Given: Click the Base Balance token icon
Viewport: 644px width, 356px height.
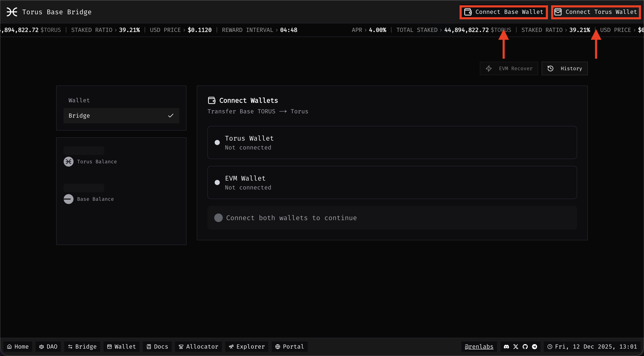Looking at the screenshot, I should [69, 199].
